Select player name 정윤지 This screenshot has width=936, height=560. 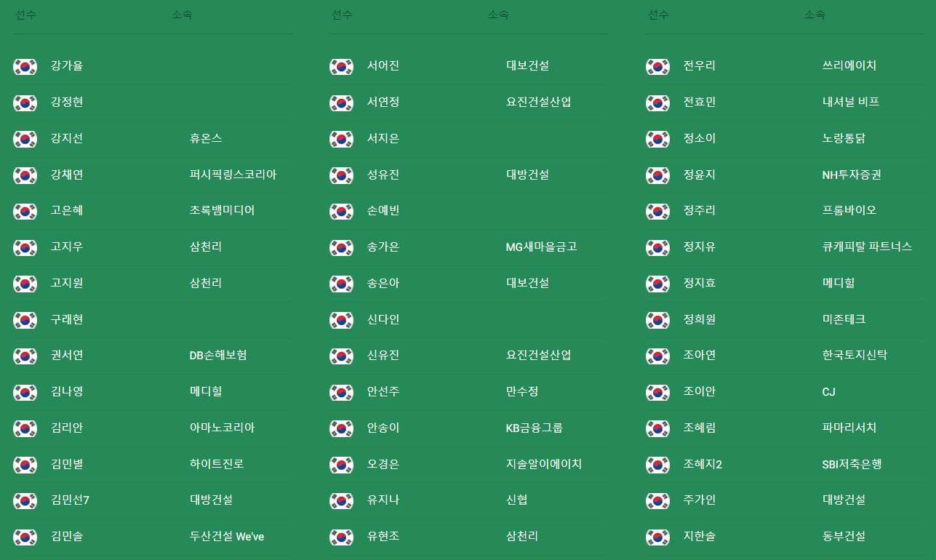700,175
